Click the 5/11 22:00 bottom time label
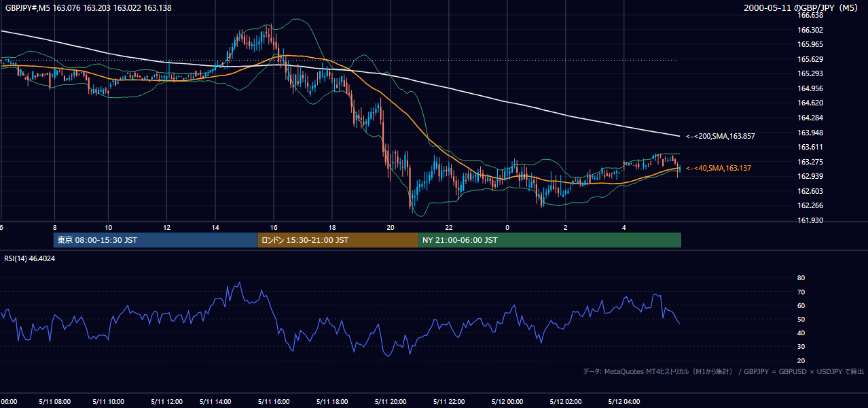The height and width of the screenshot is (408, 868). 448,401
